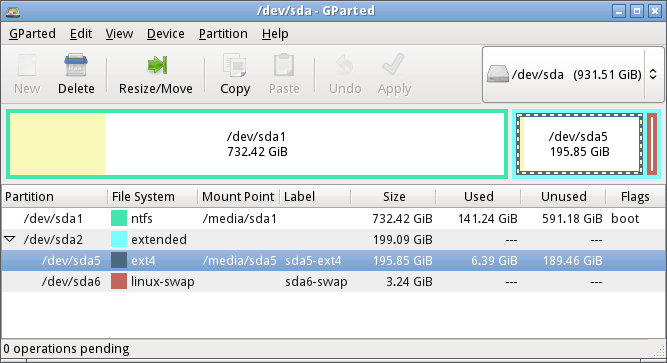The height and width of the screenshot is (363, 667).
Task: Select the /dev/sda6 partition row
Action: pyautogui.click(x=334, y=281)
